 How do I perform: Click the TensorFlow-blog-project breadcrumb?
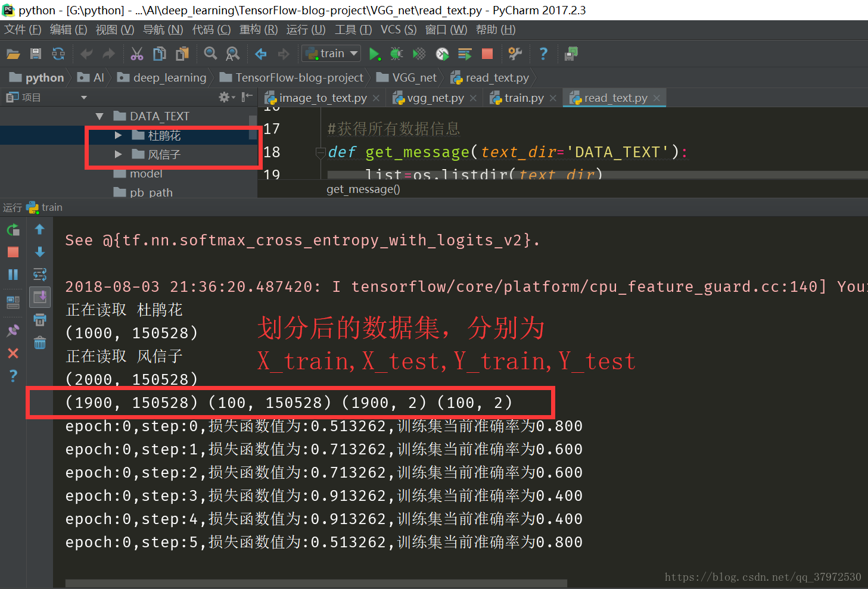pos(291,78)
